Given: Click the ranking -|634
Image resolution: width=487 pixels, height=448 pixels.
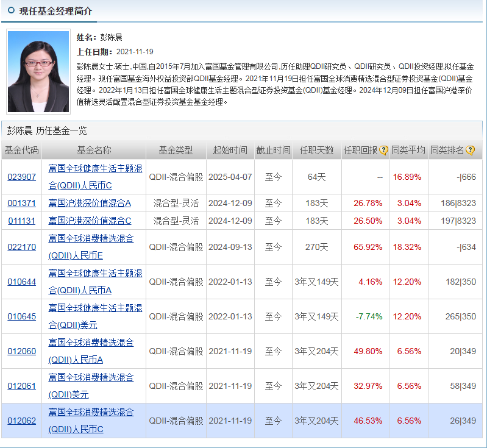Looking at the screenshot, I should [x=466, y=247].
